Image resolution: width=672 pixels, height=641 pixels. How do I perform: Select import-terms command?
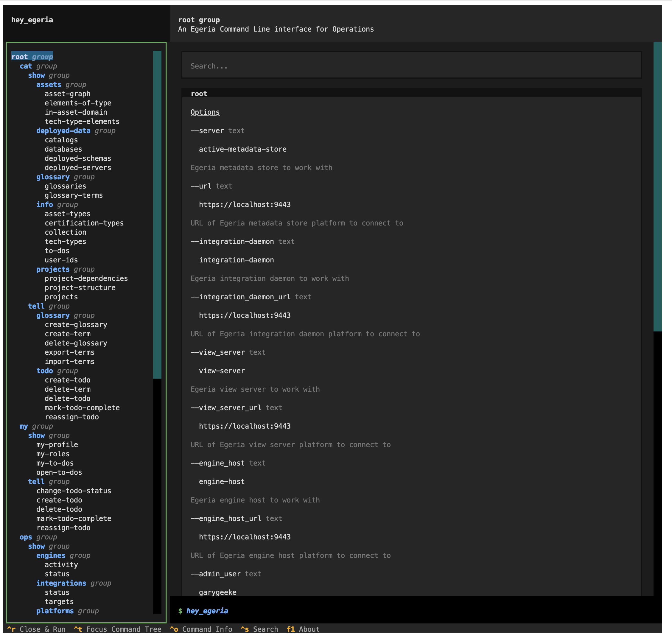70,361
